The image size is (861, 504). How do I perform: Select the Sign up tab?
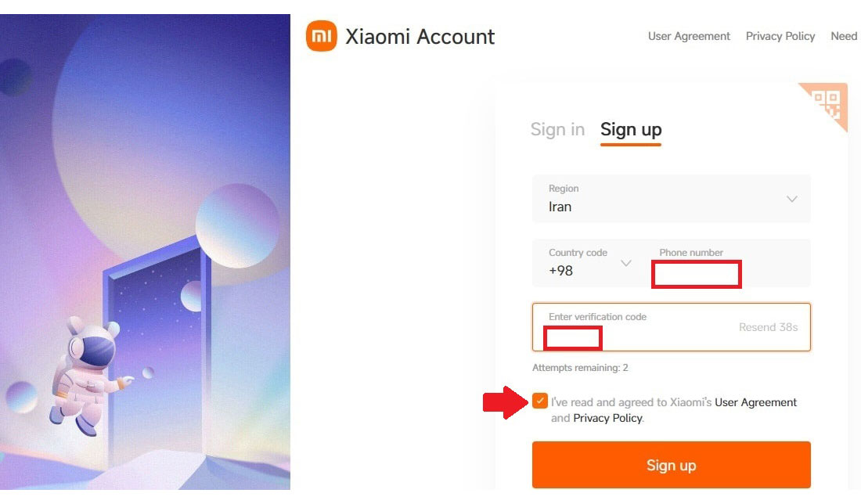631,130
